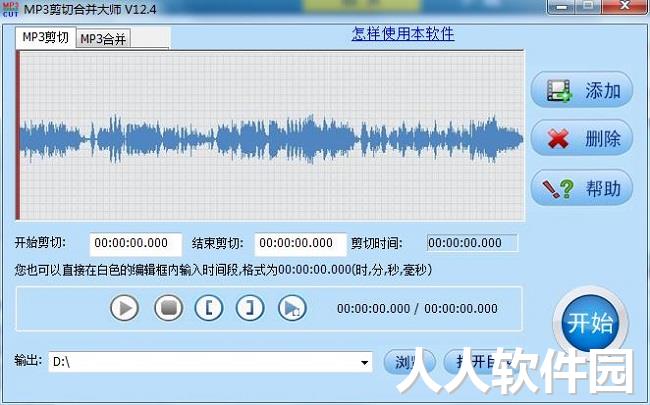The width and height of the screenshot is (650, 405).
Task: Play the selected clip segment
Action: [292, 308]
